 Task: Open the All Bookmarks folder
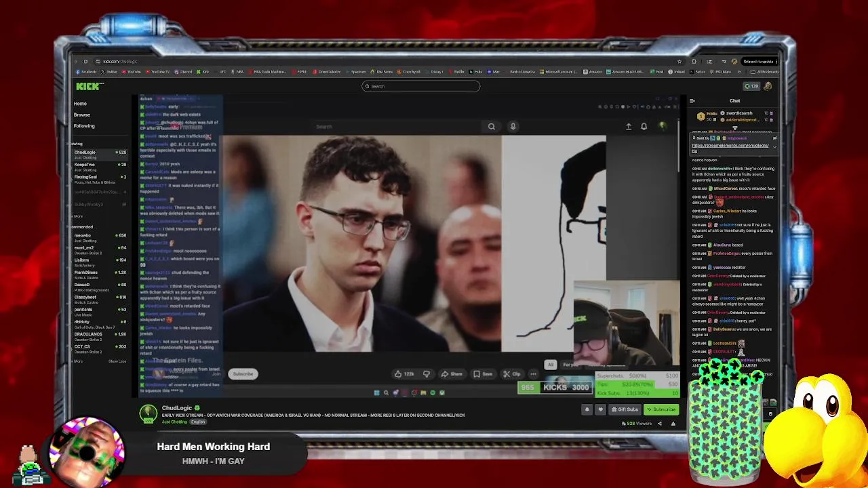[x=766, y=72]
